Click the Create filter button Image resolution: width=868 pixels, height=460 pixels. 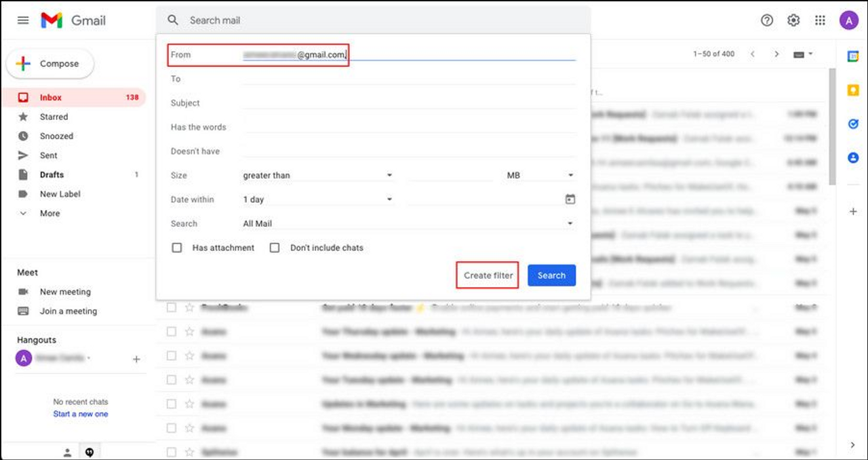(x=488, y=275)
